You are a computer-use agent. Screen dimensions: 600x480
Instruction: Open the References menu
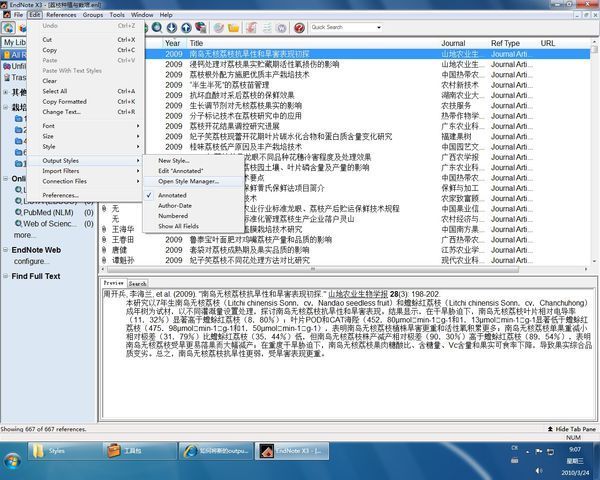point(61,15)
